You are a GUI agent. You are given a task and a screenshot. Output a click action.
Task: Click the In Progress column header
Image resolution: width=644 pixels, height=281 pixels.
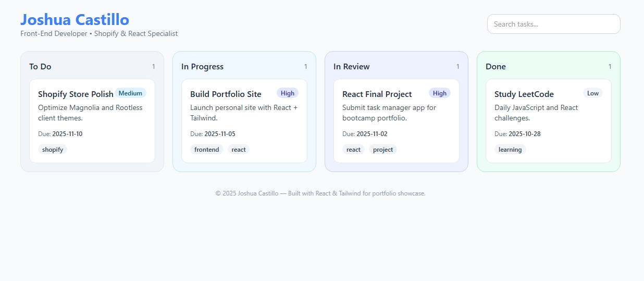coord(202,67)
